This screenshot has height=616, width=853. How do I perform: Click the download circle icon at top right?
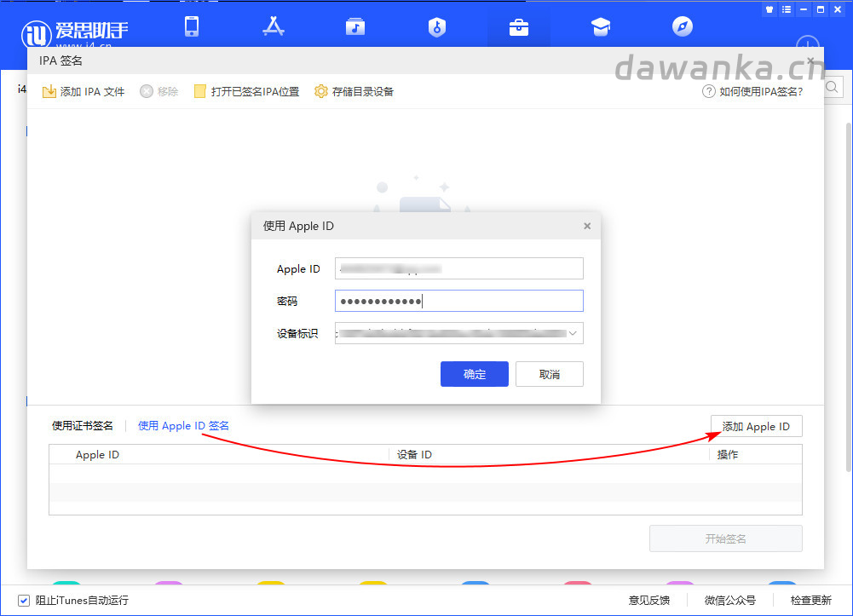[808, 43]
